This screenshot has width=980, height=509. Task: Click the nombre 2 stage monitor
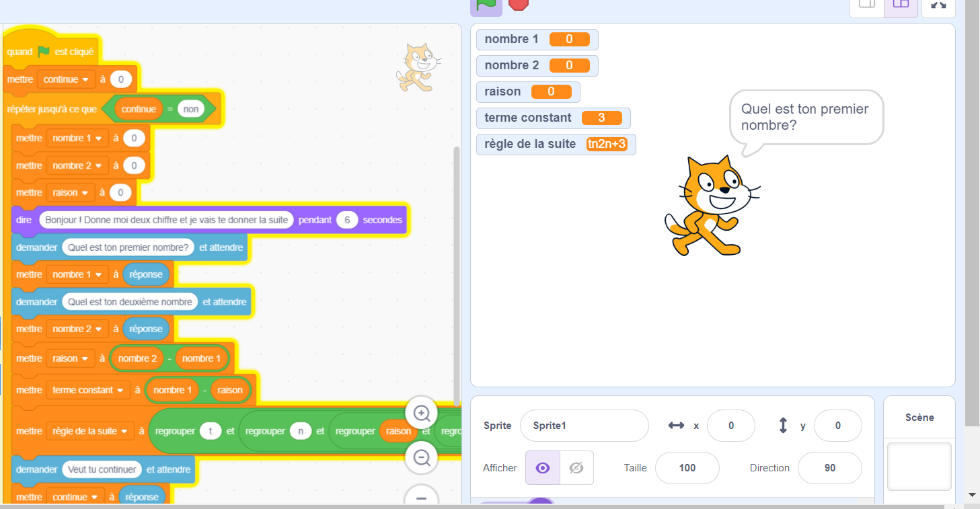click(x=537, y=65)
